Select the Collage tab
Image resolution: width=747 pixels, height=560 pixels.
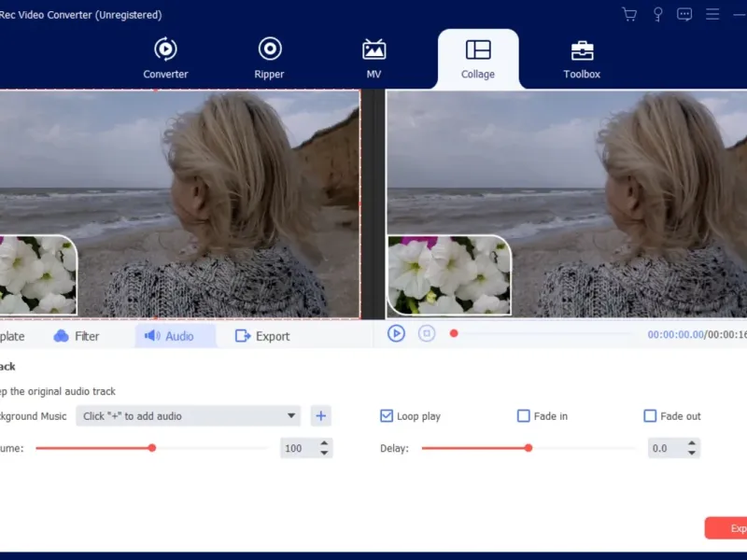tap(478, 59)
